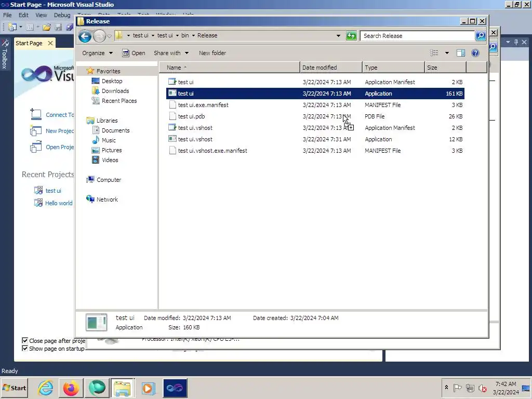Open recent pages dropdown beside Forward
The width and height of the screenshot is (532, 399).
(109, 36)
